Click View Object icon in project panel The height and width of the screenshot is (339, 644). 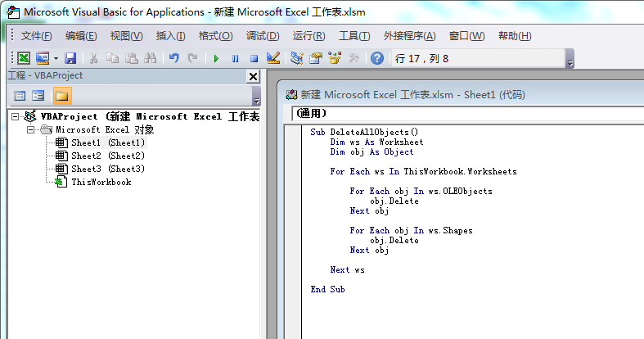click(38, 96)
